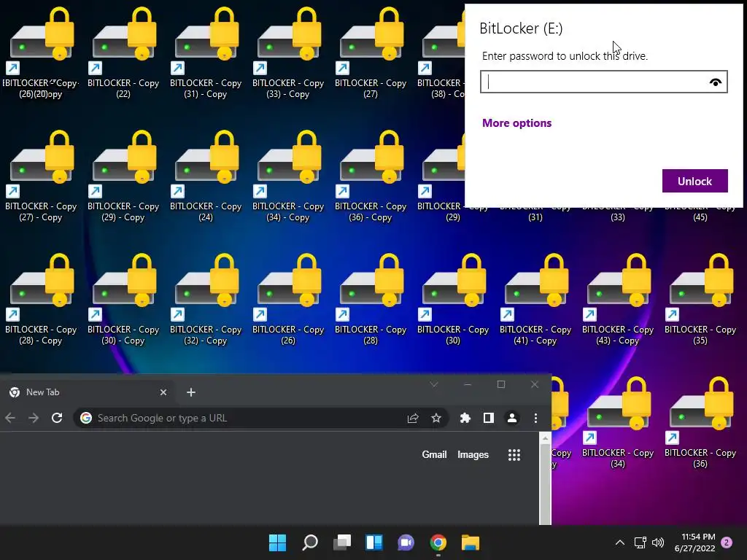Maximize the Chrome window
747x560 pixels.
[x=500, y=384]
